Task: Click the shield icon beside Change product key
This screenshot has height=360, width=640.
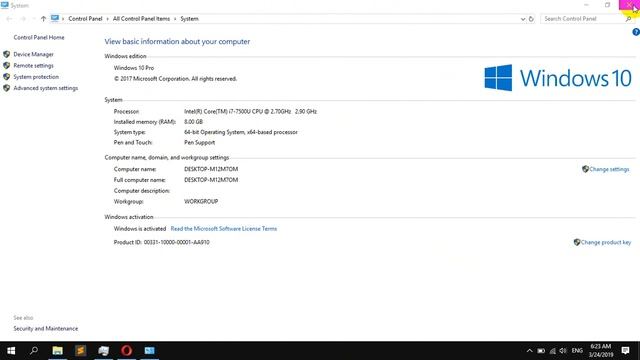Action: [577, 242]
